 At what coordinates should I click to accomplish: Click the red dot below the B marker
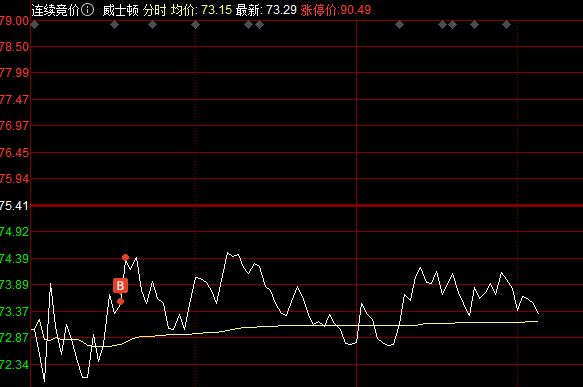click(120, 301)
